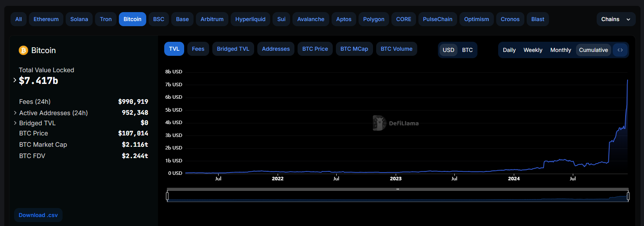Click the TVL line peak on chart

pyautogui.click(x=627, y=80)
